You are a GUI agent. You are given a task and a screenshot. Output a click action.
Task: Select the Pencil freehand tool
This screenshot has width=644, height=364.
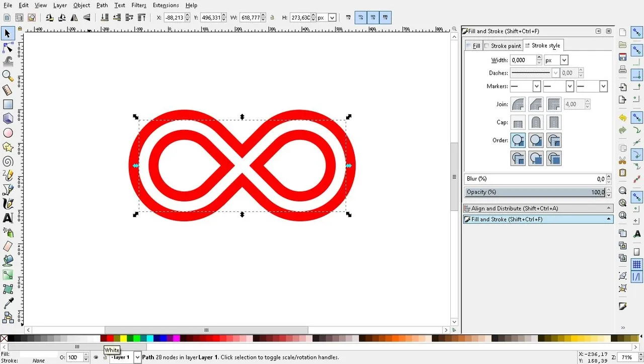[x=8, y=176]
